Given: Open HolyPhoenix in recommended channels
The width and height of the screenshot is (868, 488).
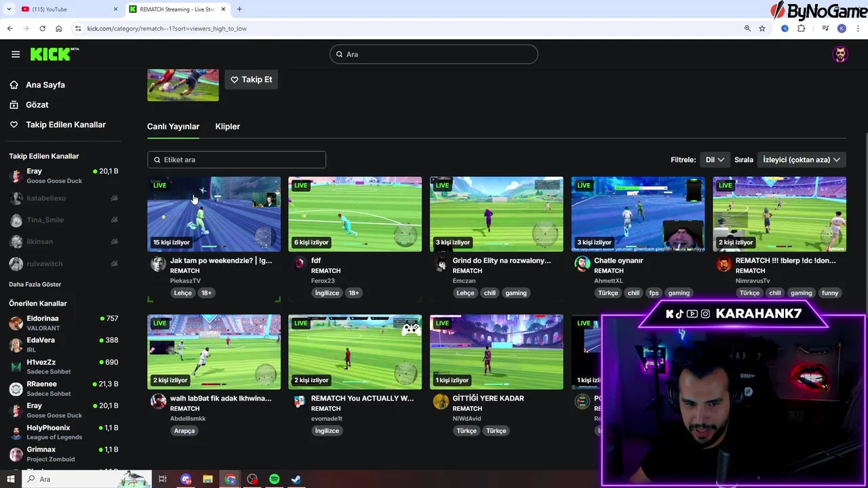Looking at the screenshot, I should 64,432.
